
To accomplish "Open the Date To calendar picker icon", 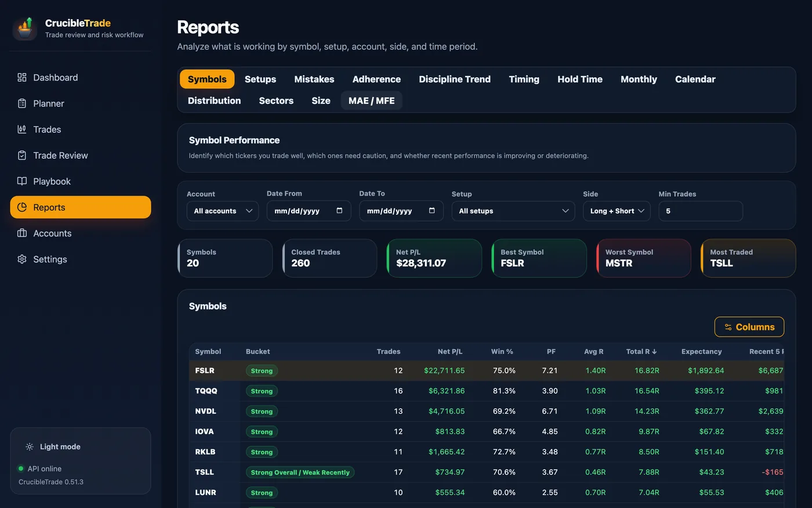I will 432,211.
